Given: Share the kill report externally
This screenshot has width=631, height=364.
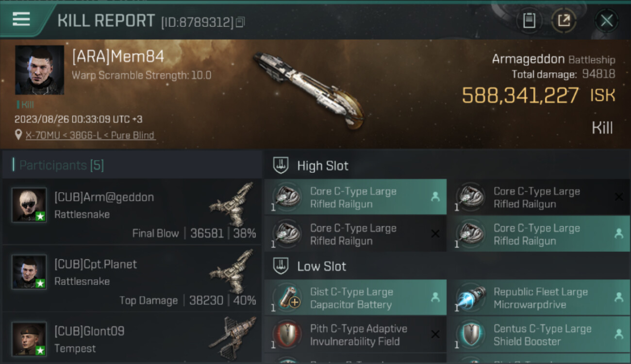Looking at the screenshot, I should click(x=564, y=20).
